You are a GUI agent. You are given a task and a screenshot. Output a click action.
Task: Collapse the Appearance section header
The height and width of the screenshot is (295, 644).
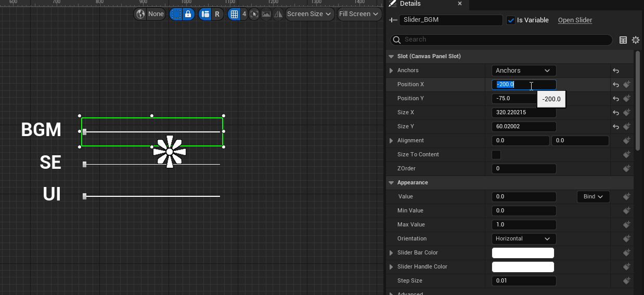pos(391,183)
